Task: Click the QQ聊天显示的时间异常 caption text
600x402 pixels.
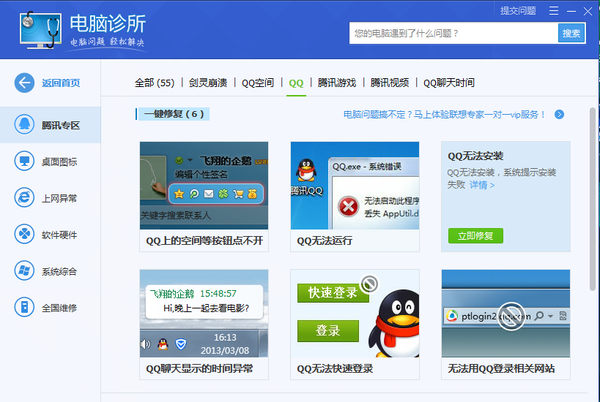Action: pos(199,368)
